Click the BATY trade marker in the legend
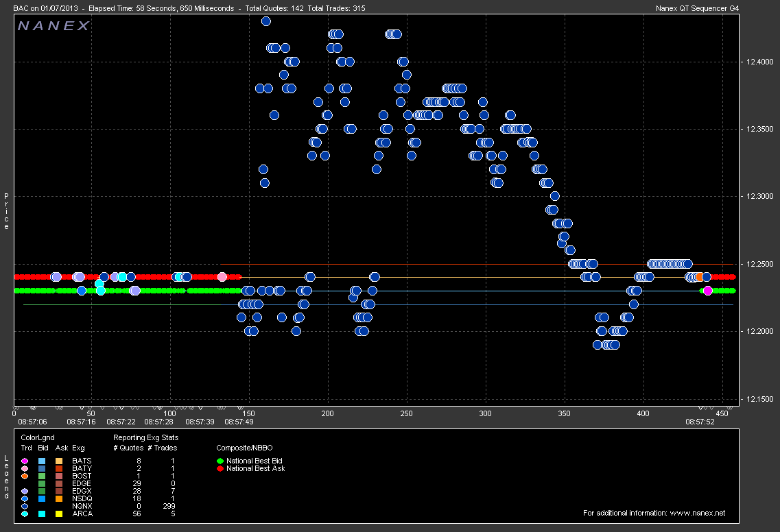 coord(25,468)
